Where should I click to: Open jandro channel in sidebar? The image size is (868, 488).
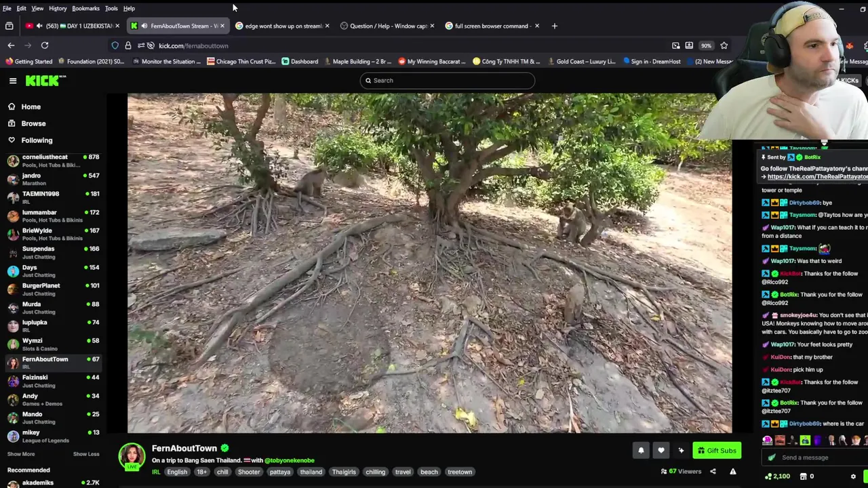pos(53,179)
